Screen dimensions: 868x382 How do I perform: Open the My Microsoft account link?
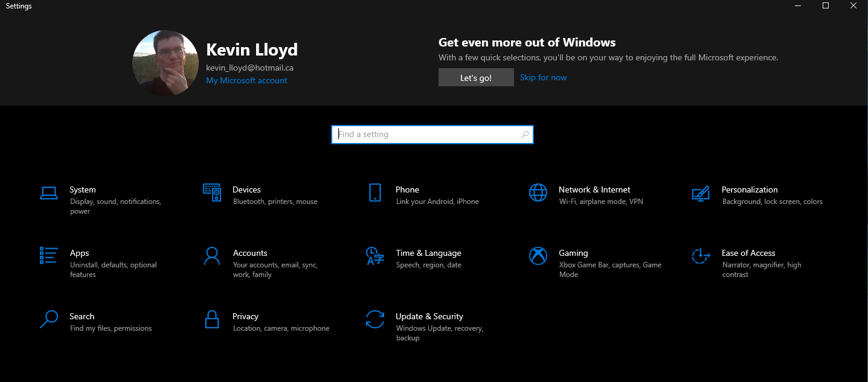pos(246,80)
